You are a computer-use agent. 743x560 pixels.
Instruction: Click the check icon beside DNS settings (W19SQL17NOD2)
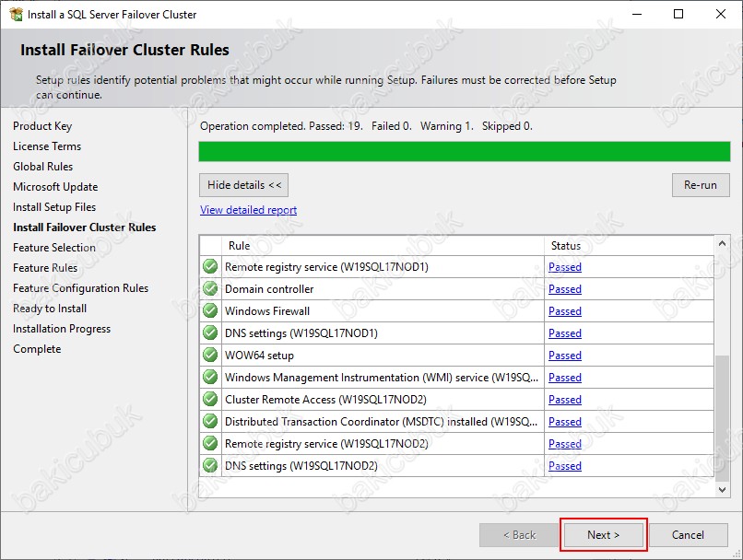210,465
